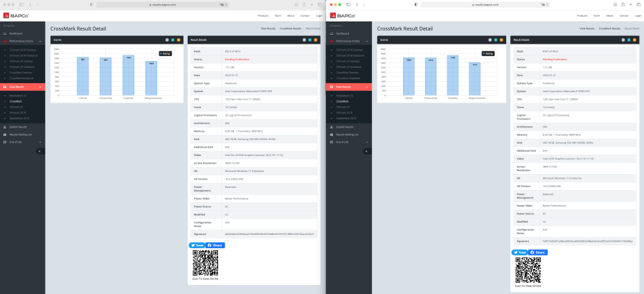Open a new tab in the left Safari window
Screen dimensions: 644x294
click(x=312, y=5)
